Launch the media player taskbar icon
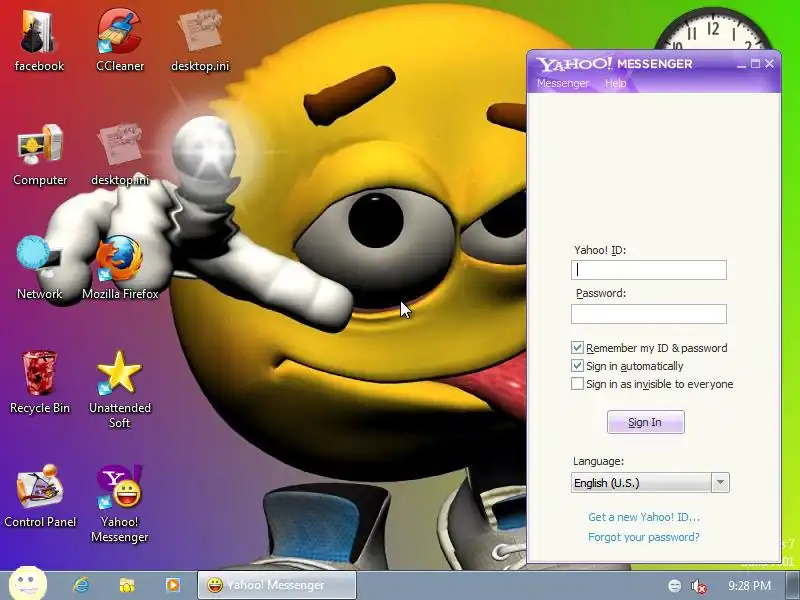Viewport: 800px width, 600px height. (173, 585)
